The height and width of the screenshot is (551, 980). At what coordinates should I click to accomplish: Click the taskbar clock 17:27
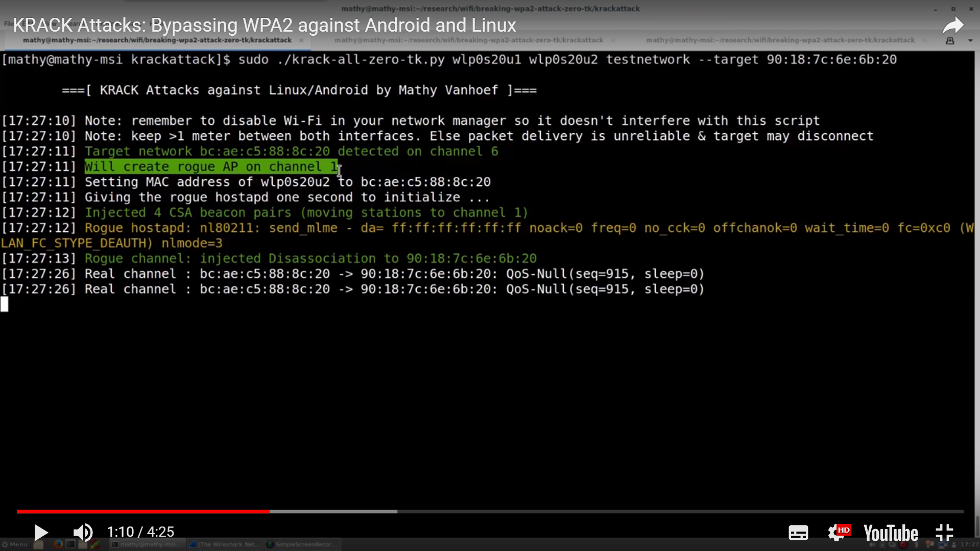(970, 545)
